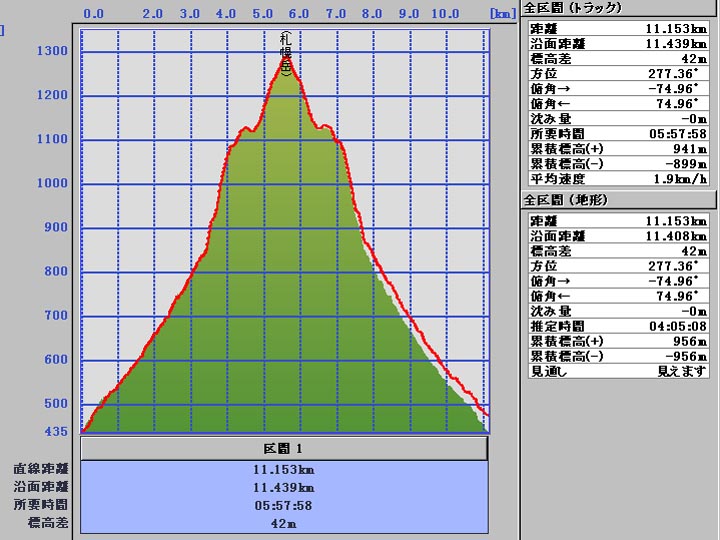720x540 pixels.
Task: Click the [km] unit label on axis
Action: 501,14
